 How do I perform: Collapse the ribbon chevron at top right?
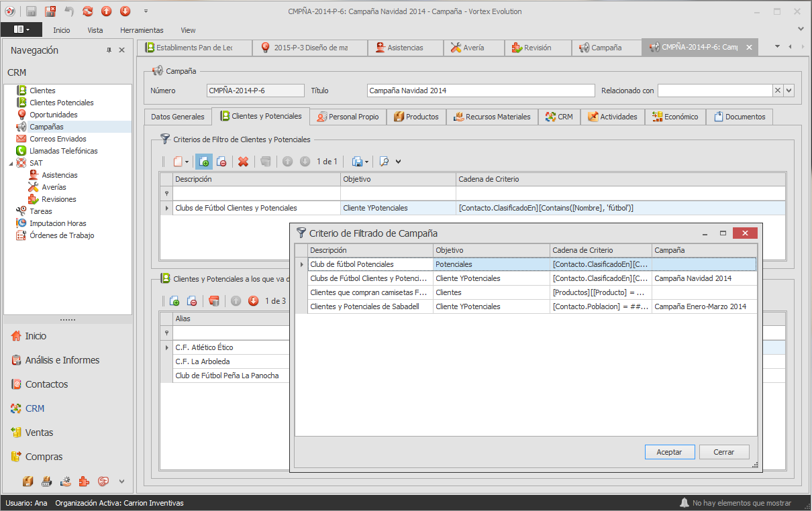coord(801,30)
